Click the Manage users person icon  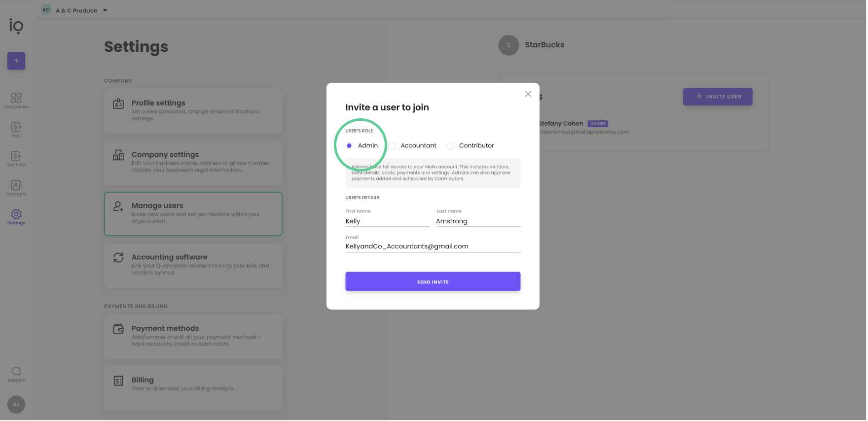point(118,206)
